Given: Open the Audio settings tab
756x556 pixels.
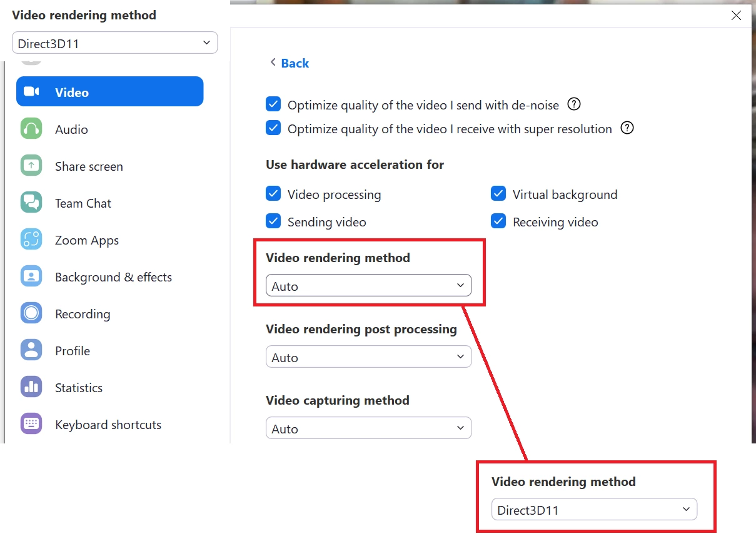Looking at the screenshot, I should point(110,129).
